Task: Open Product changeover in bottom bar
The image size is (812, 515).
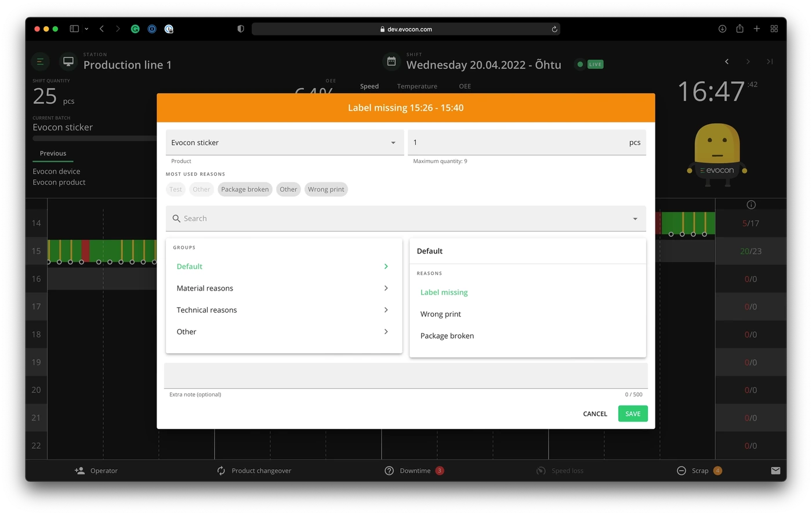Action: 254,470
